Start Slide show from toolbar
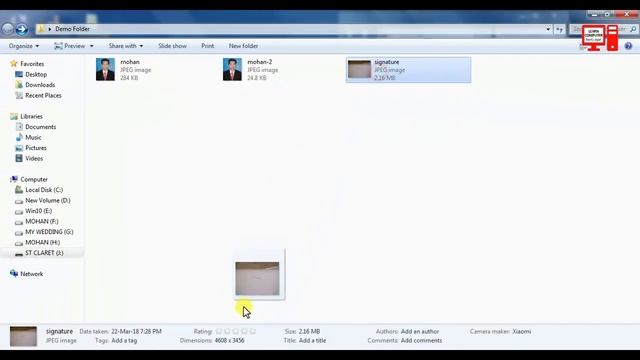Viewport: 640px width, 360px height. click(172, 46)
